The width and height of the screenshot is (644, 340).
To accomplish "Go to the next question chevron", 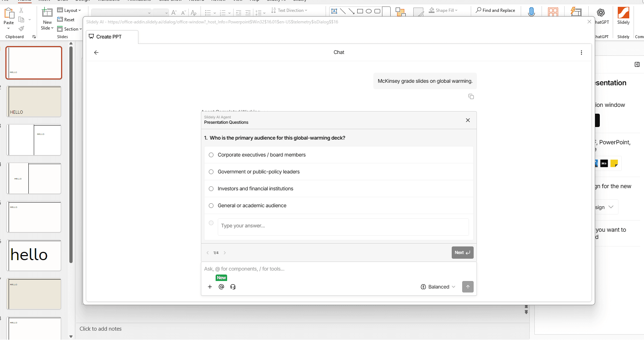I will (225, 253).
